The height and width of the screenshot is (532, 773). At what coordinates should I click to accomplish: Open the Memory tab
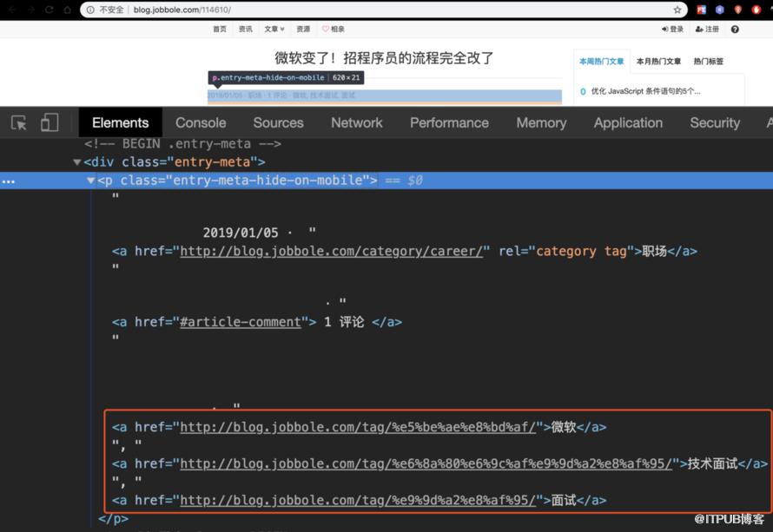pos(541,122)
